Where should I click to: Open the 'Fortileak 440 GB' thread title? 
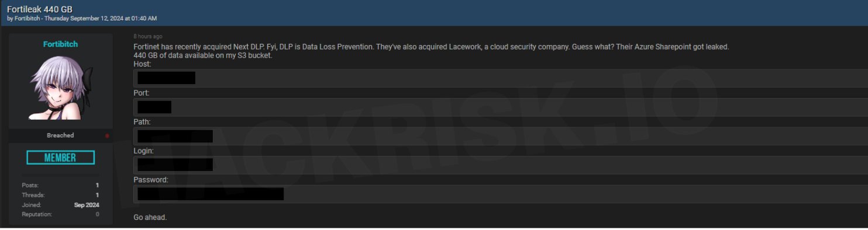click(40, 10)
